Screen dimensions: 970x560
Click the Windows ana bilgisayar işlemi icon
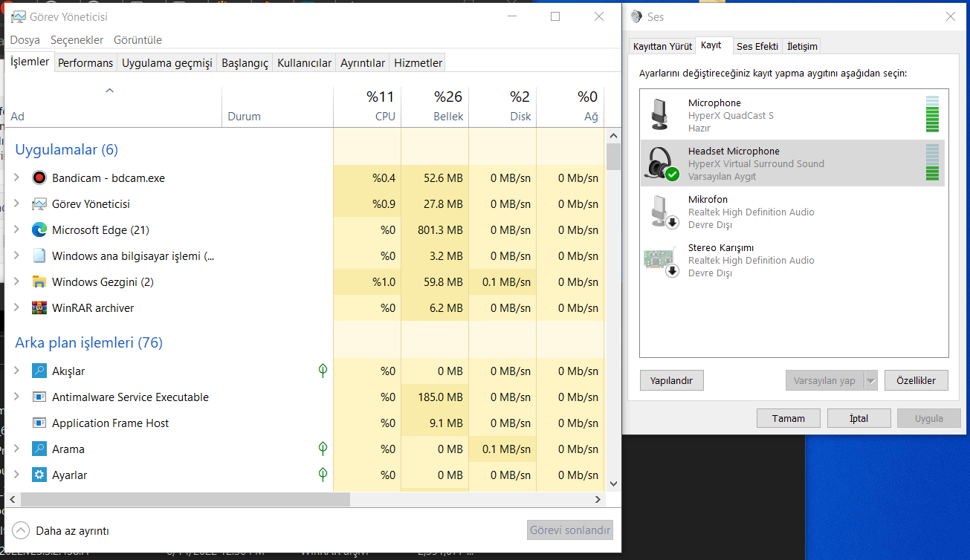(39, 255)
